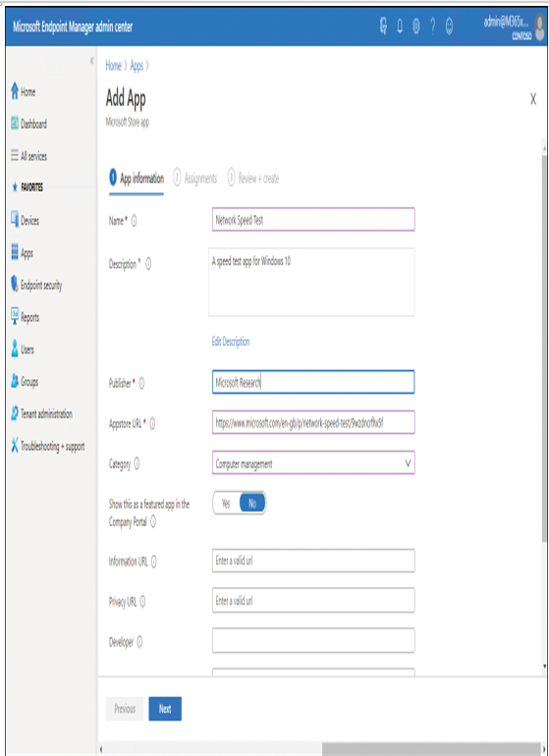Click the FAVORITES star heading
Viewport: 549px width, 756px height.
[27, 188]
